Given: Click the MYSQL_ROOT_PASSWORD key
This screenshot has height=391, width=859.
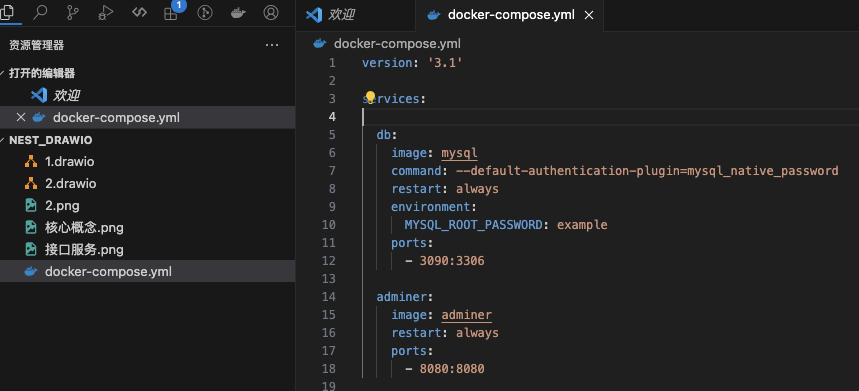Looking at the screenshot, I should 474,225.
